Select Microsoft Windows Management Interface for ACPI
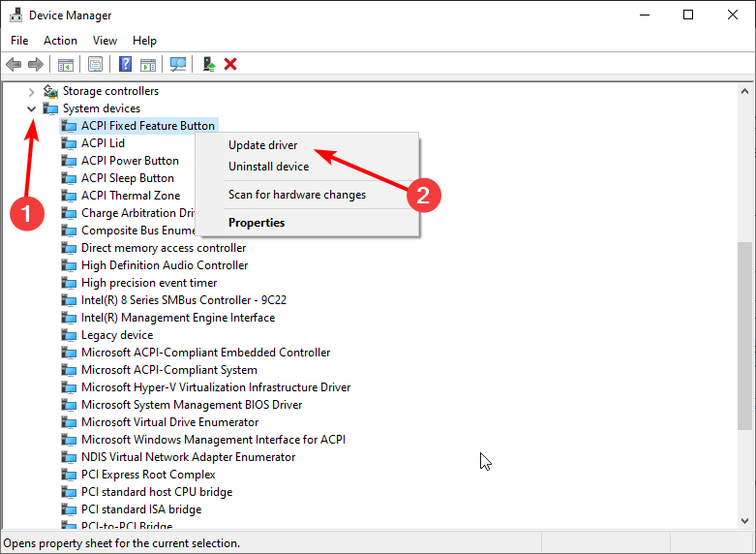The width and height of the screenshot is (756, 554). click(213, 440)
